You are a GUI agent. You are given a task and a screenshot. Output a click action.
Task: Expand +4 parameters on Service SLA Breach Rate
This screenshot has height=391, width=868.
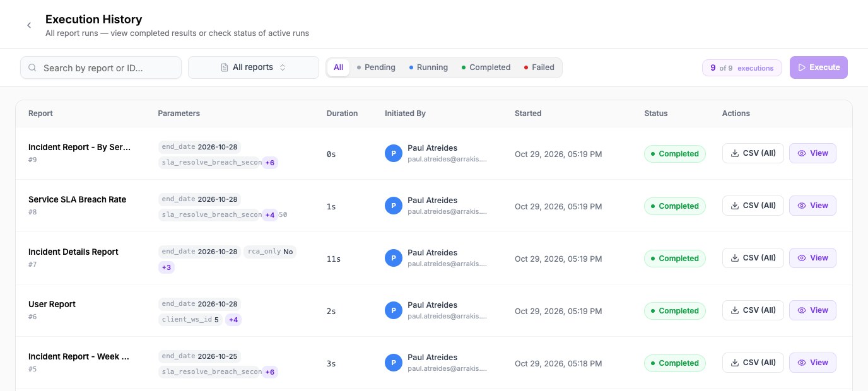pos(270,215)
